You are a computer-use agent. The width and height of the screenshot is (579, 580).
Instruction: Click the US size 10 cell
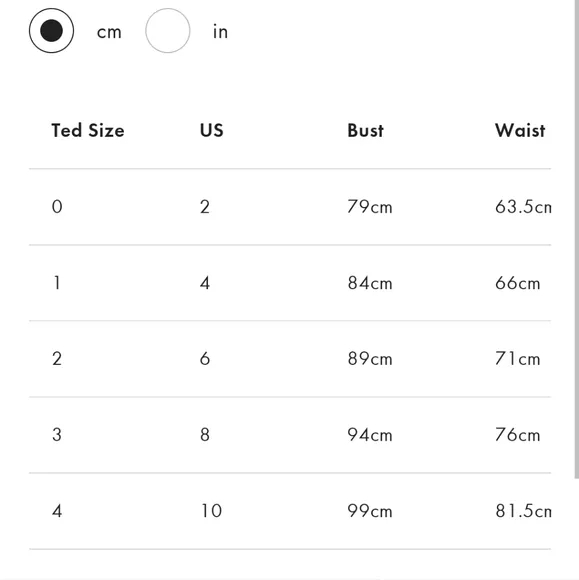coord(212,511)
